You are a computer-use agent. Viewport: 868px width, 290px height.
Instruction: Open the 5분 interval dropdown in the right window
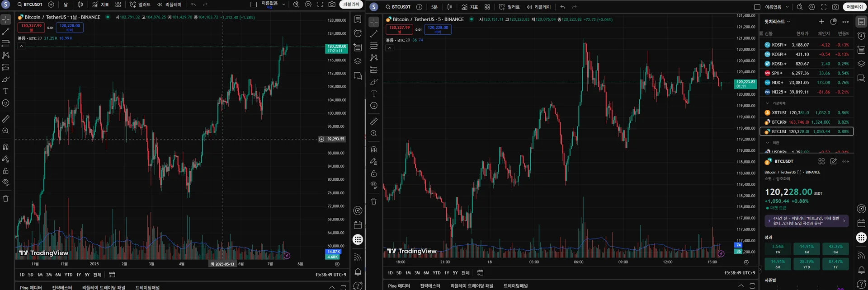click(434, 7)
